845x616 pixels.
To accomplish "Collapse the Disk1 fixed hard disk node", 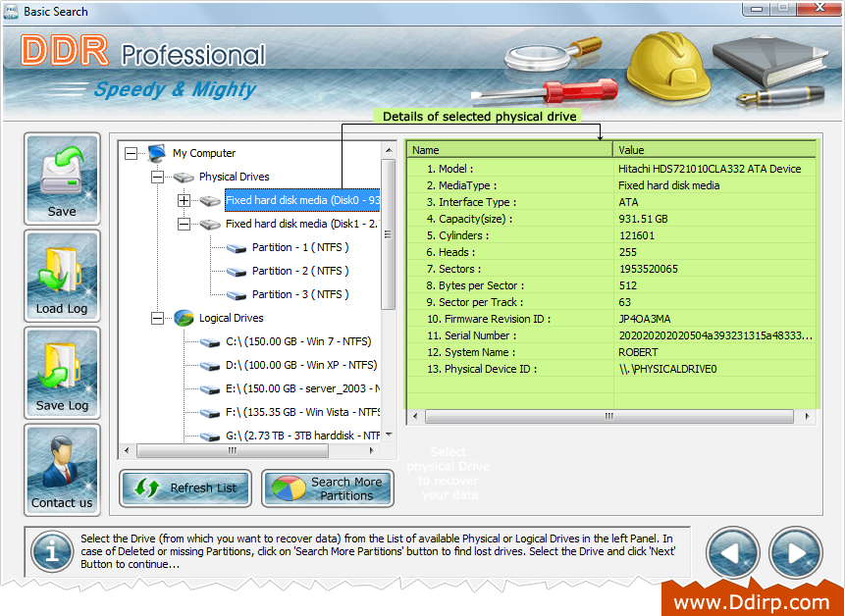I will 184,224.
